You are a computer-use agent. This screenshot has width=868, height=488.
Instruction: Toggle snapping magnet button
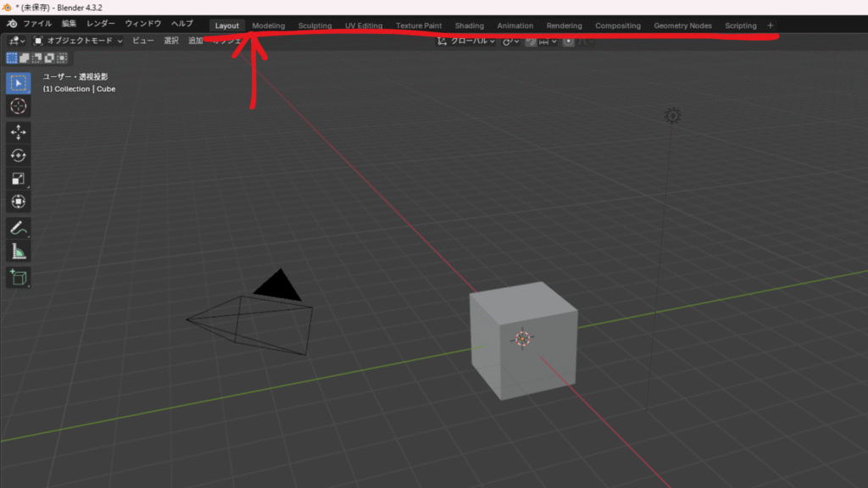coord(531,42)
